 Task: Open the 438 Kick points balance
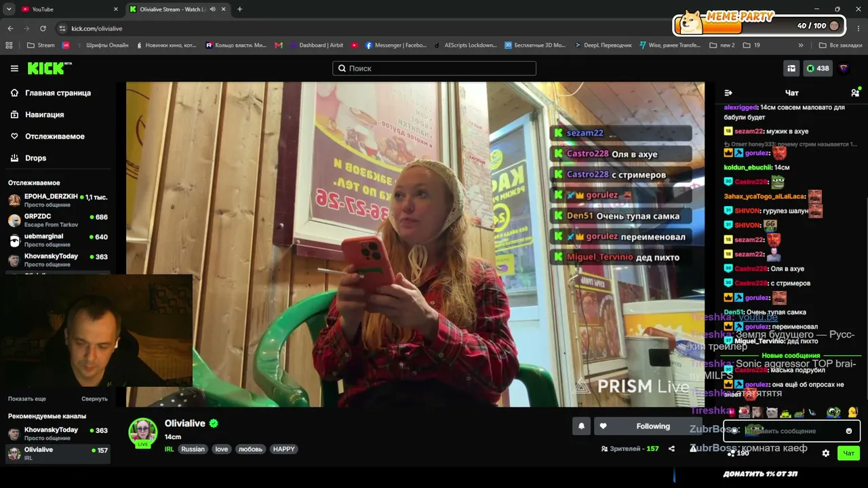818,68
